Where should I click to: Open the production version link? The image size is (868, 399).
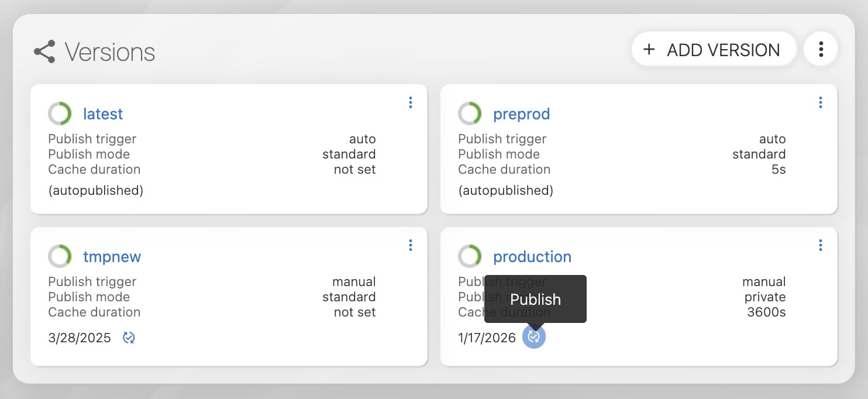tap(532, 257)
